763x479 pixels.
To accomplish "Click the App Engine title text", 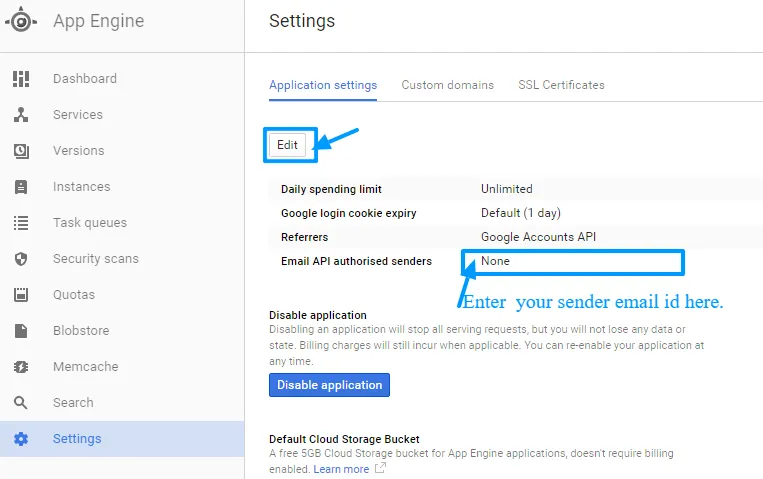I will pos(99,21).
